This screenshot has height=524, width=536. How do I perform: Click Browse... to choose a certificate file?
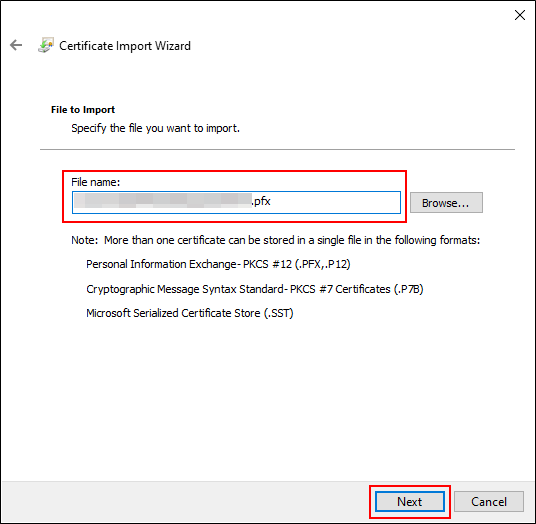[446, 203]
